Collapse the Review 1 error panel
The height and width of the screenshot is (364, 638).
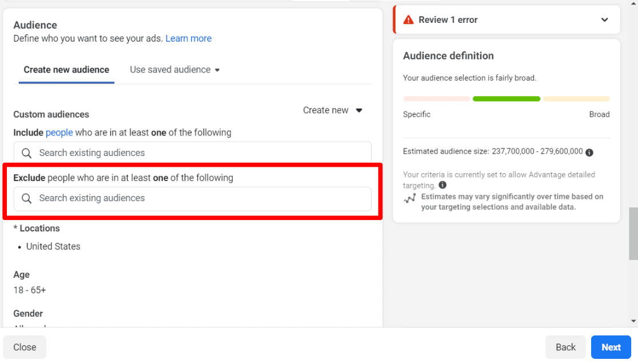(605, 19)
